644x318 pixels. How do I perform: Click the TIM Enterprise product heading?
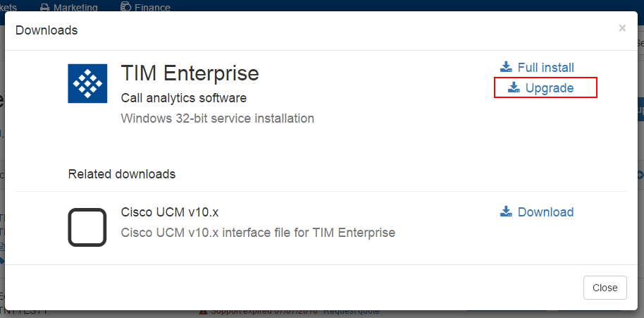tap(190, 73)
